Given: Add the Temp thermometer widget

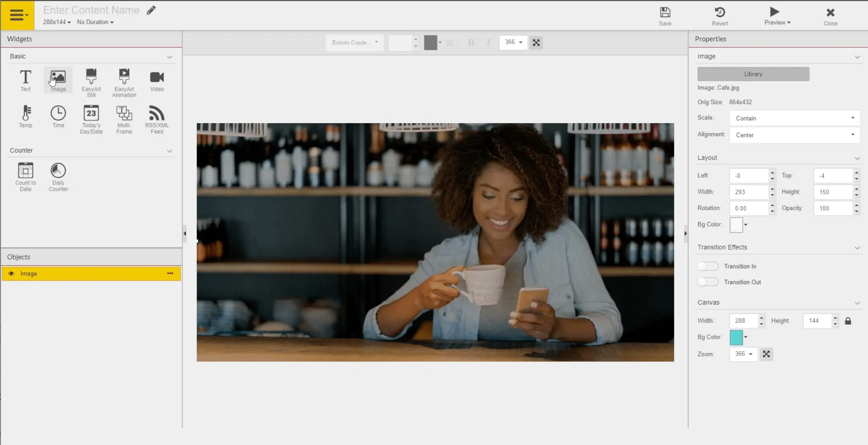Looking at the screenshot, I should tap(26, 116).
